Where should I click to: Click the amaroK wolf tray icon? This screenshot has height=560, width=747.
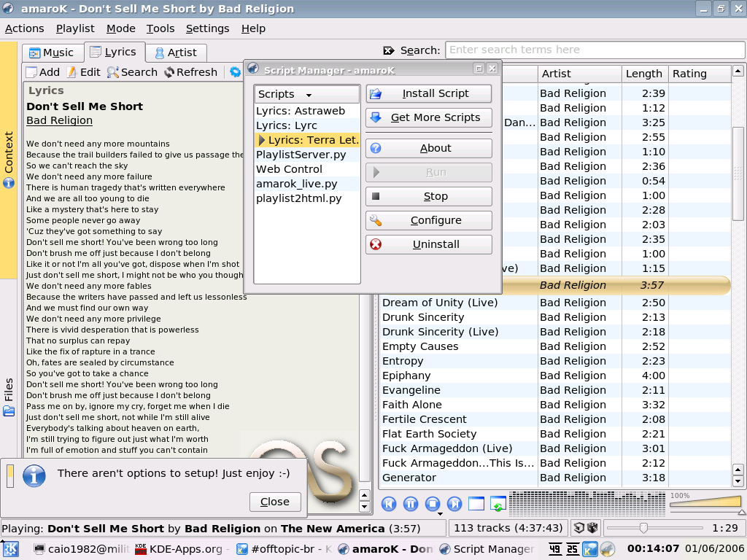[x=607, y=549]
